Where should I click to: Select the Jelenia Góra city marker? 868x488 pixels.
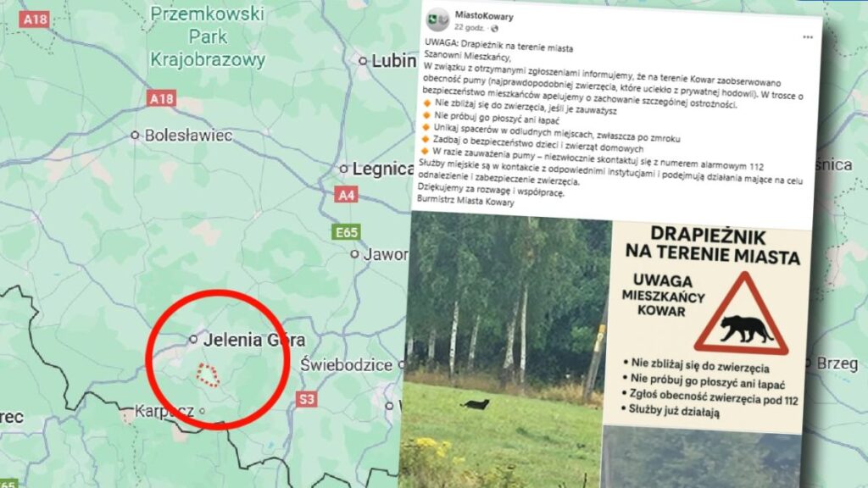[x=193, y=339]
